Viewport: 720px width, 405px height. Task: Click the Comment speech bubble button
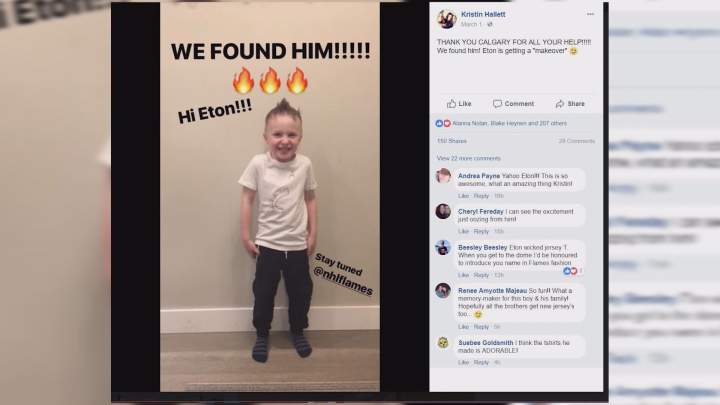513,104
